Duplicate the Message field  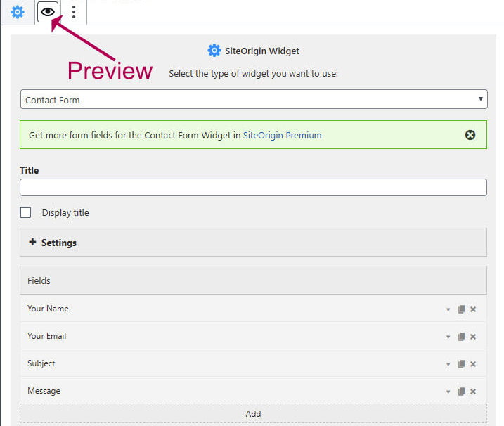pyautogui.click(x=461, y=392)
